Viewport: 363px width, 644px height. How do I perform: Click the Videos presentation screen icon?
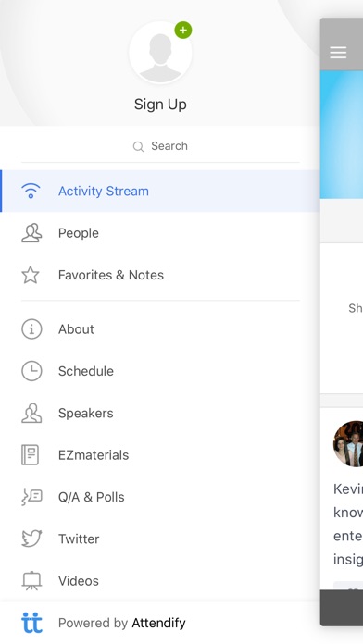pos(31,580)
